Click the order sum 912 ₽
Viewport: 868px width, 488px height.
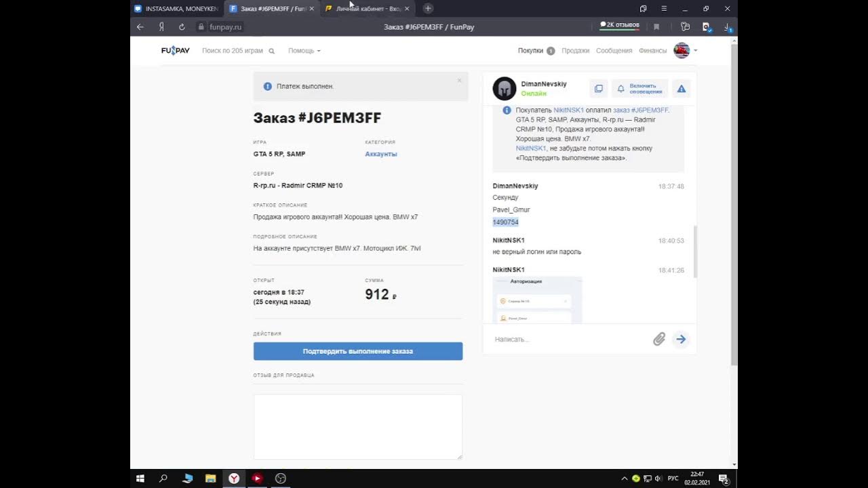(x=380, y=294)
